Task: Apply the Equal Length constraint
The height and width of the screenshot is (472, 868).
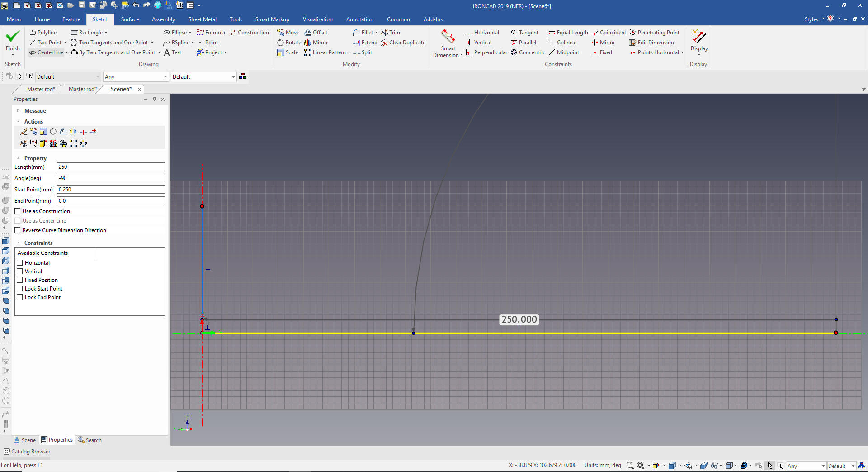Action: (568, 33)
